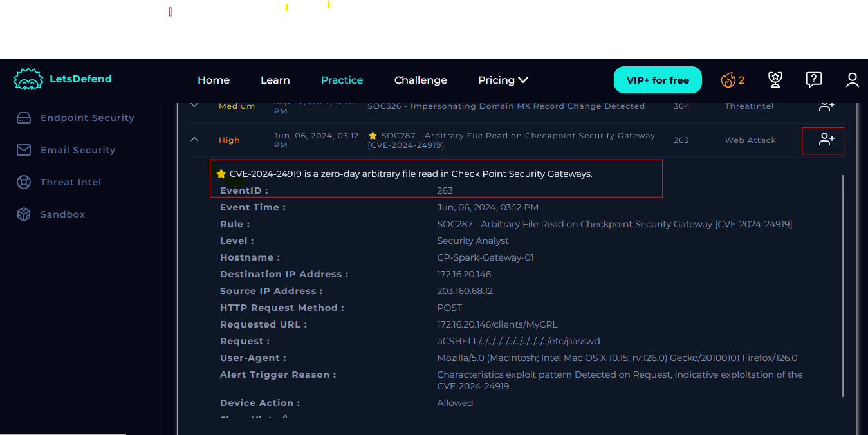
Task: Click the Endpoint Security sidebar icon
Action: 24,118
